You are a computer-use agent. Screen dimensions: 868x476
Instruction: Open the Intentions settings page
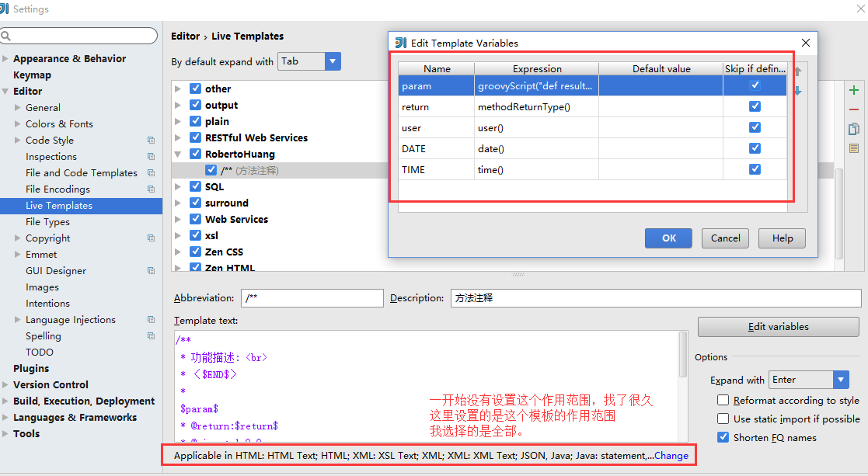[x=47, y=304]
